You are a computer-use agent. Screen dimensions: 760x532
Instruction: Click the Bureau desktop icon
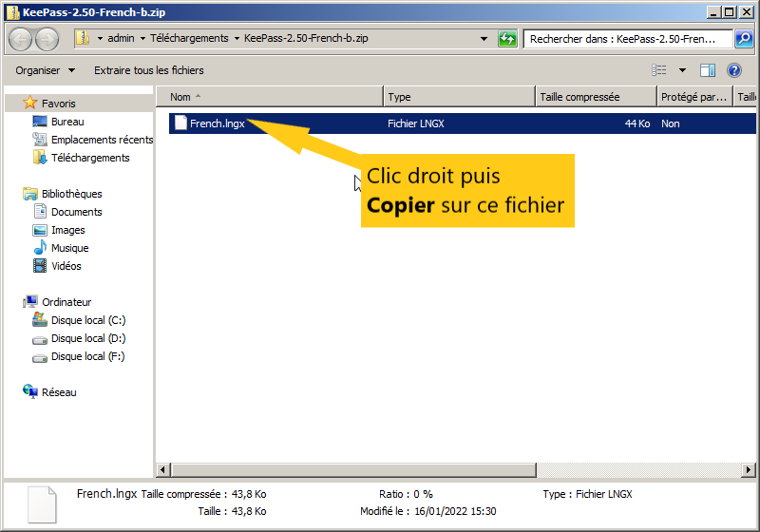(40, 122)
